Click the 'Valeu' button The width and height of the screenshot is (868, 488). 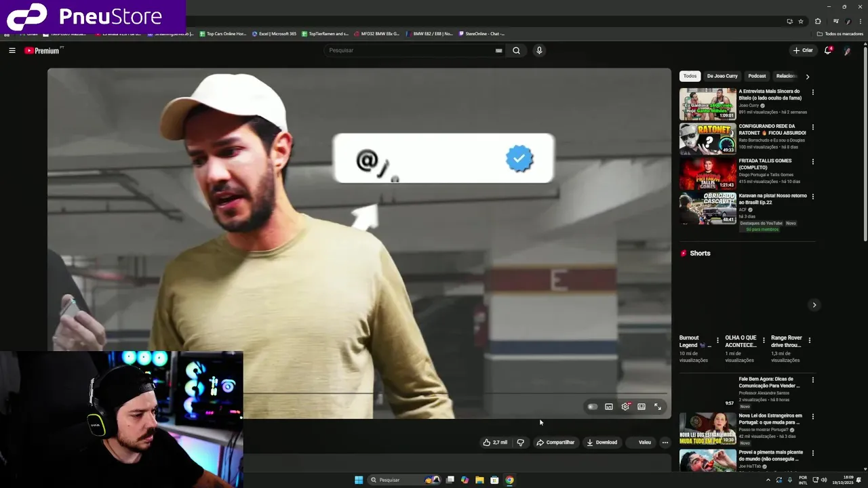click(642, 443)
